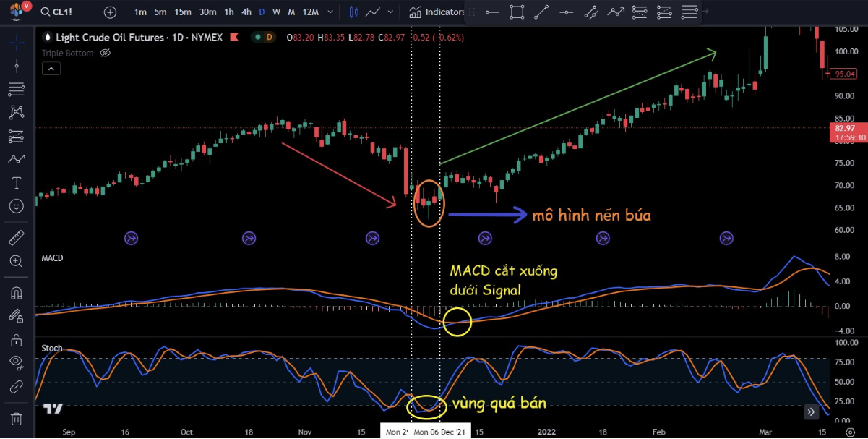Click the trash remove drawings icon
Viewport: 868px width, 439px height.
[x=16, y=419]
